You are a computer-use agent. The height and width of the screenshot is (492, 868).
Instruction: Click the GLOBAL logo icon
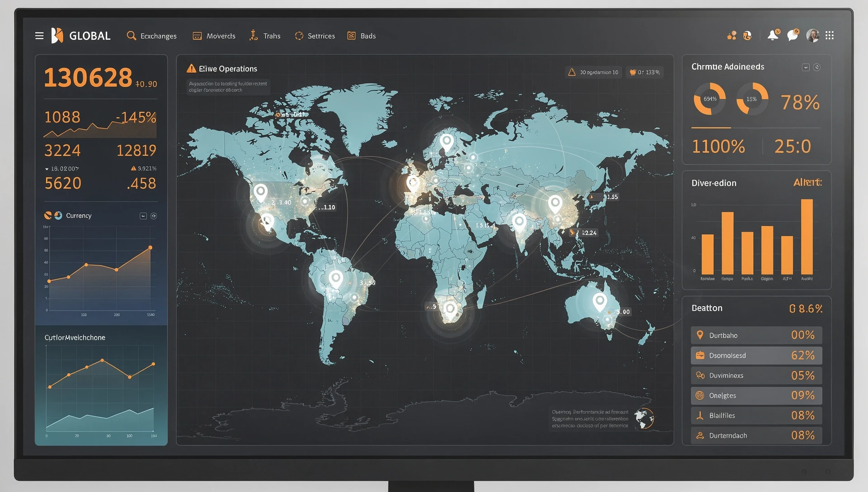57,36
